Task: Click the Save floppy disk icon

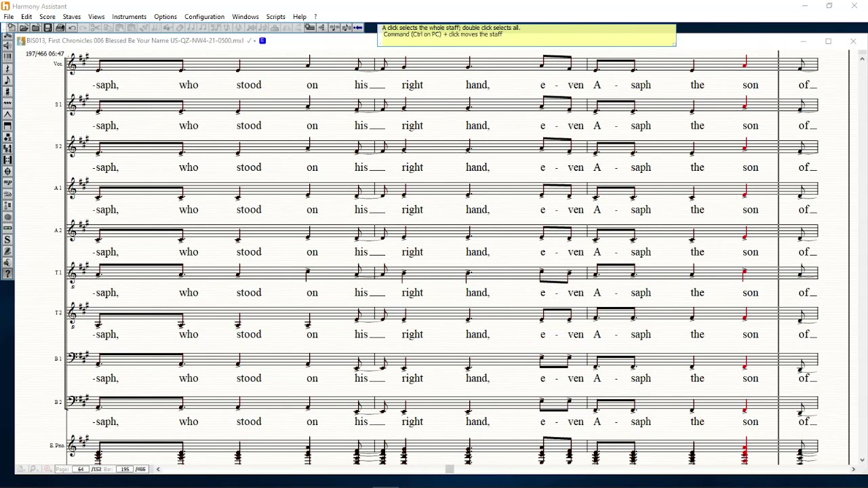Action: pos(47,28)
